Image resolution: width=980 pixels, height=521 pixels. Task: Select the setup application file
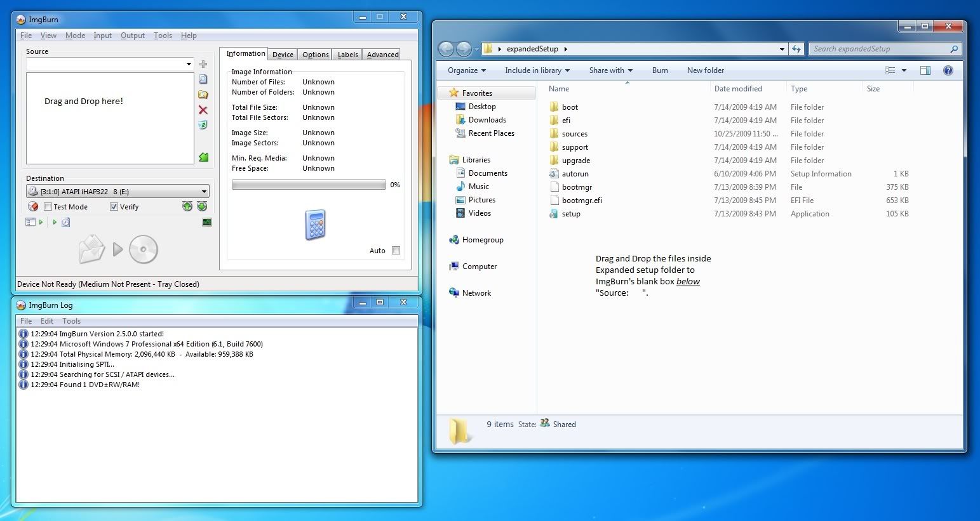pyautogui.click(x=571, y=214)
